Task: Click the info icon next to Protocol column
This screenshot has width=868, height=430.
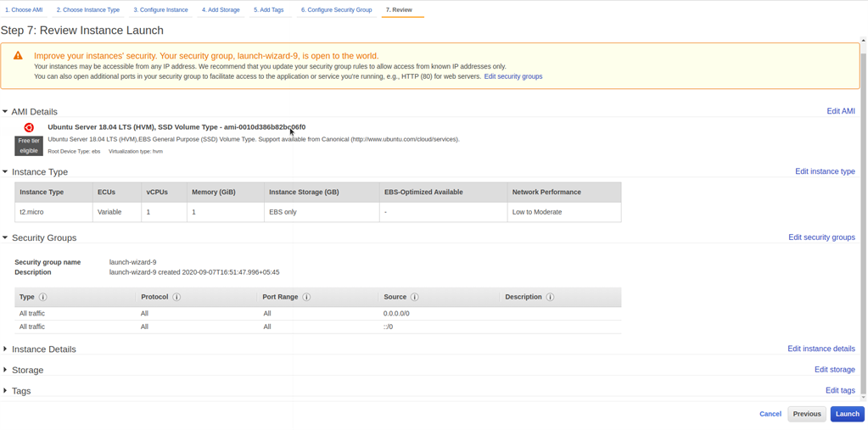Action: [x=176, y=297]
